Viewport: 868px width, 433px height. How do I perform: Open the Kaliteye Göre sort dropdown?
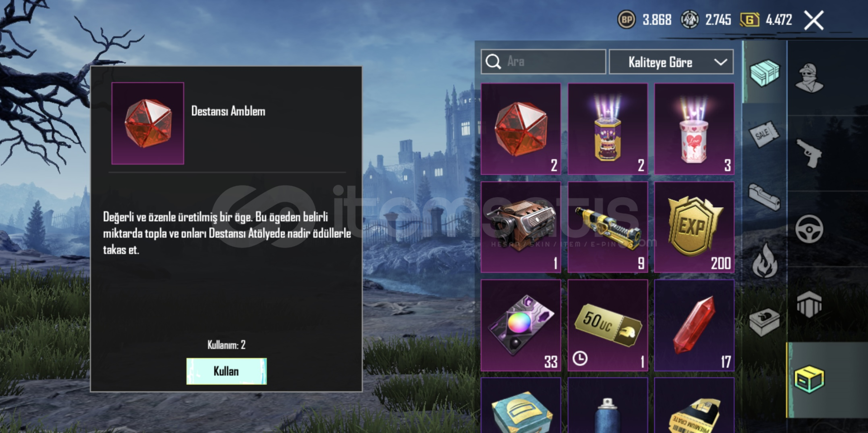tap(671, 62)
